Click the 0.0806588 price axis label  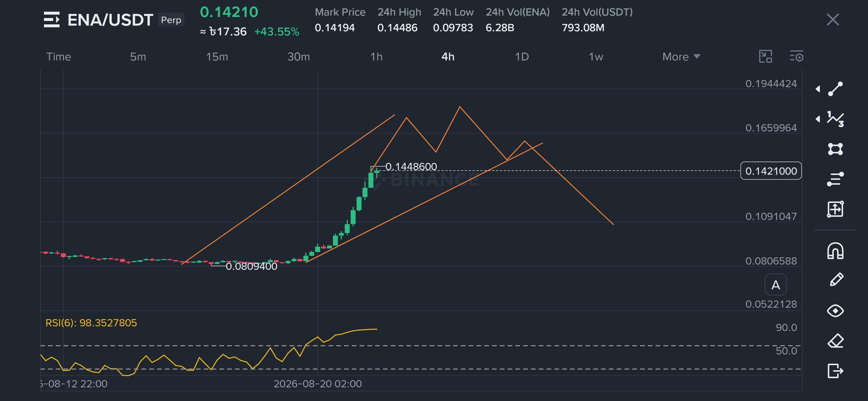(x=771, y=261)
